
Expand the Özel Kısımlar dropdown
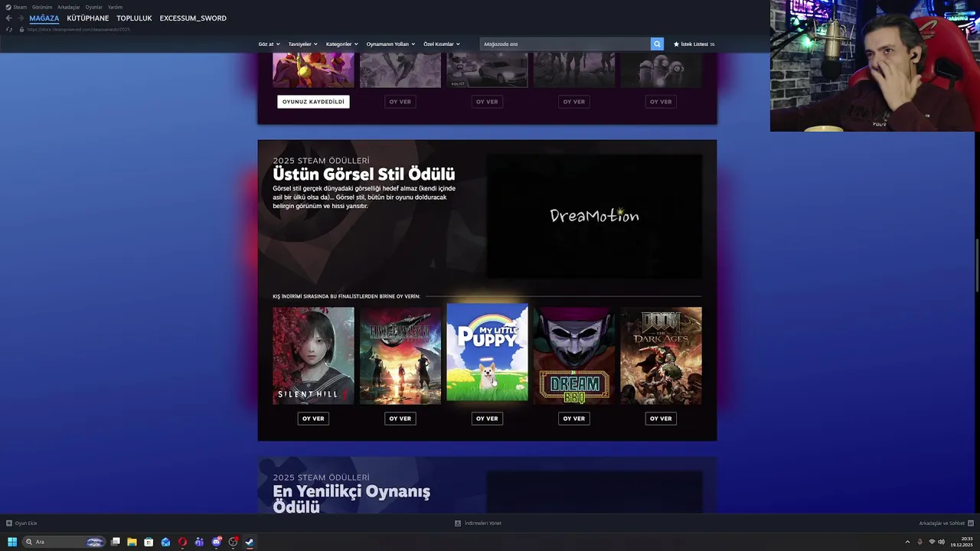[x=442, y=44]
